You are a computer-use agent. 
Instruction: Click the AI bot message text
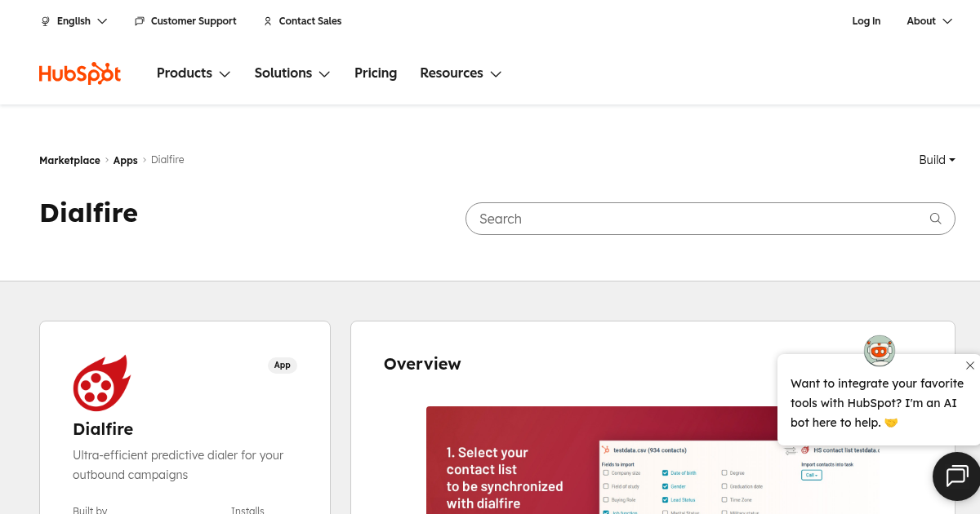[877, 403]
